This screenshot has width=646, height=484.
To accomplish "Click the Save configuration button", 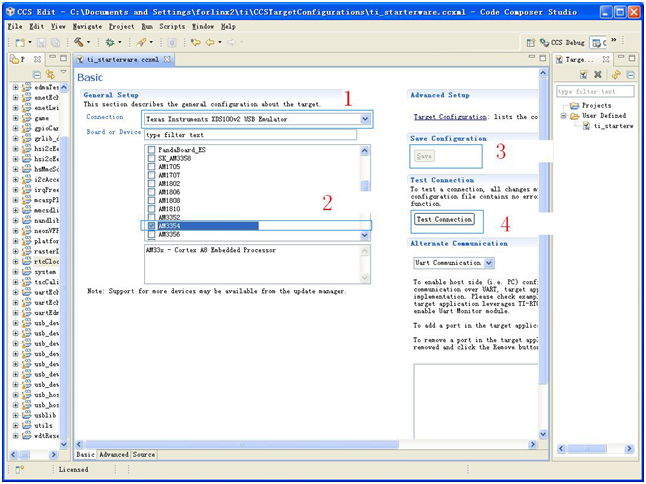I will (x=424, y=156).
